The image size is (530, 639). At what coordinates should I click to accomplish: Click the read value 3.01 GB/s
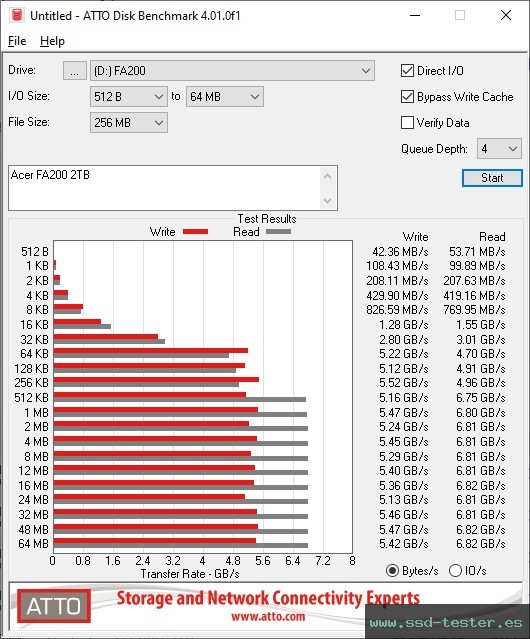[x=481, y=339]
